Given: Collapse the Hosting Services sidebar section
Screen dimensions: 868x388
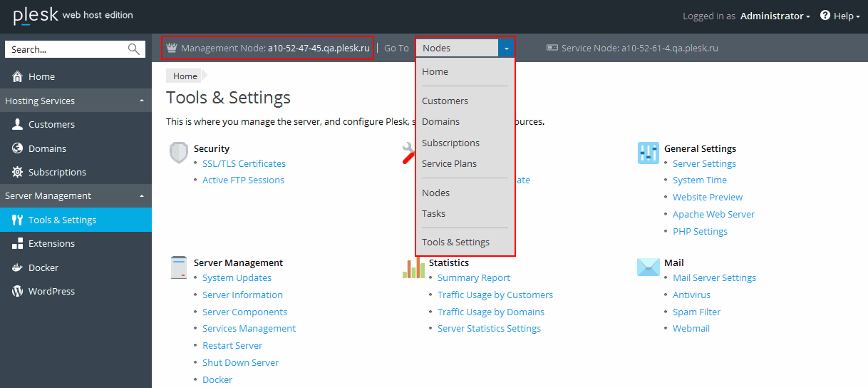Looking at the screenshot, I should coord(141,101).
